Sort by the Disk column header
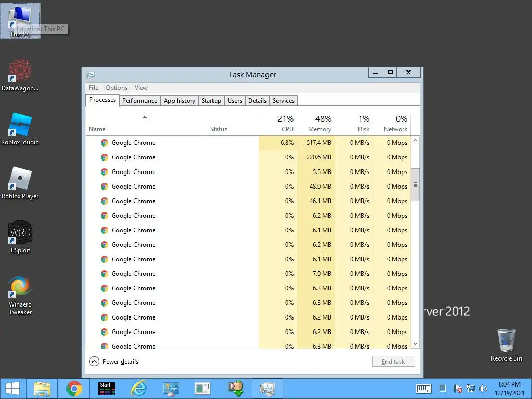The image size is (532, 399). [x=354, y=125]
